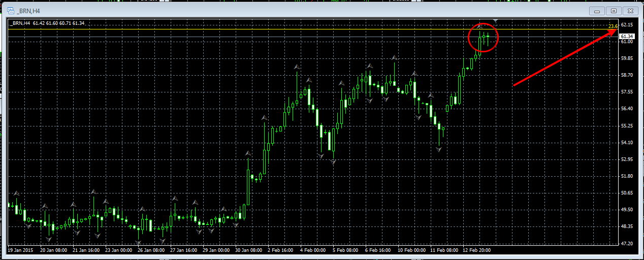
Task: Click the chart window icon beside _BRN,H4
Action: pos(10,11)
